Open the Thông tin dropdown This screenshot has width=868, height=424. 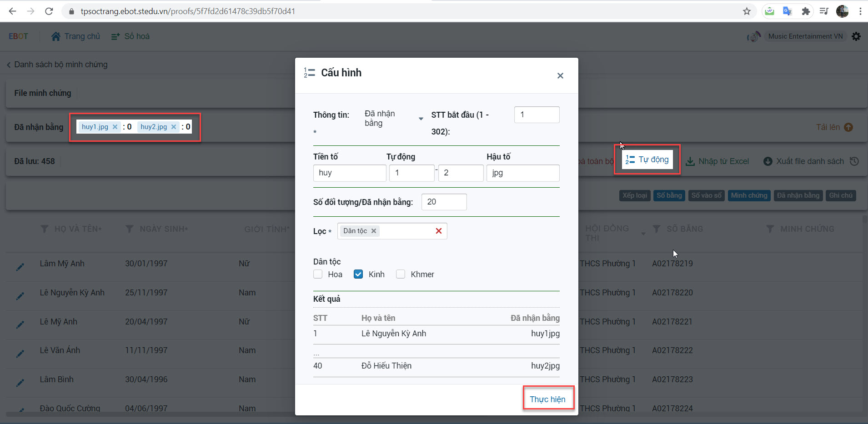[394, 119]
